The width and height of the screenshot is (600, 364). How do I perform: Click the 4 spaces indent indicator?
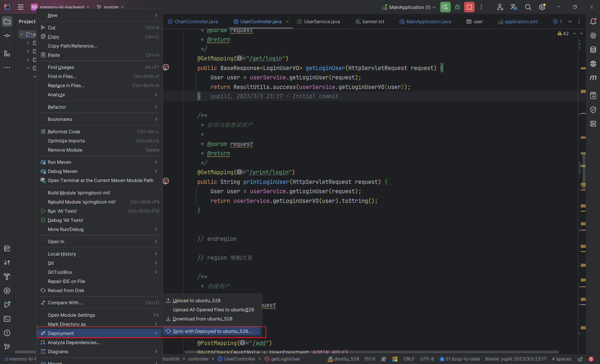pyautogui.click(x=562, y=359)
